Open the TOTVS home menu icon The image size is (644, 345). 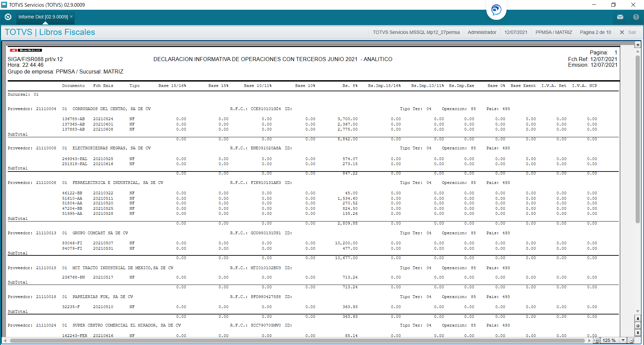(8, 17)
